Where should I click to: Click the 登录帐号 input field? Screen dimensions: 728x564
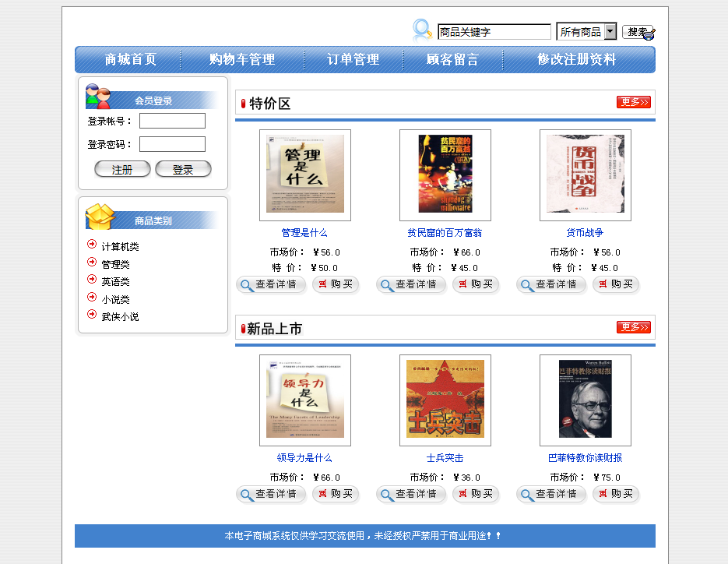pos(172,120)
